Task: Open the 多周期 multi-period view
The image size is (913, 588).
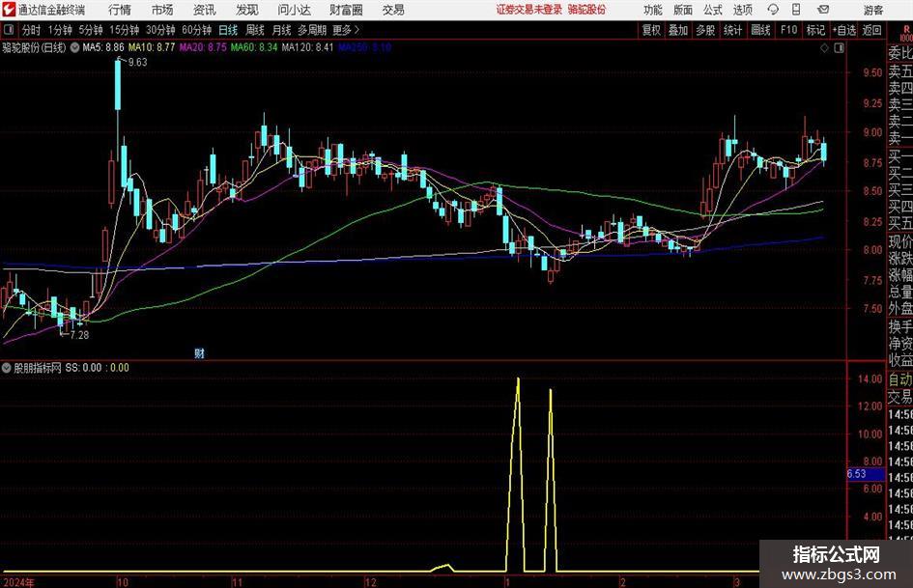Action: tap(312, 30)
